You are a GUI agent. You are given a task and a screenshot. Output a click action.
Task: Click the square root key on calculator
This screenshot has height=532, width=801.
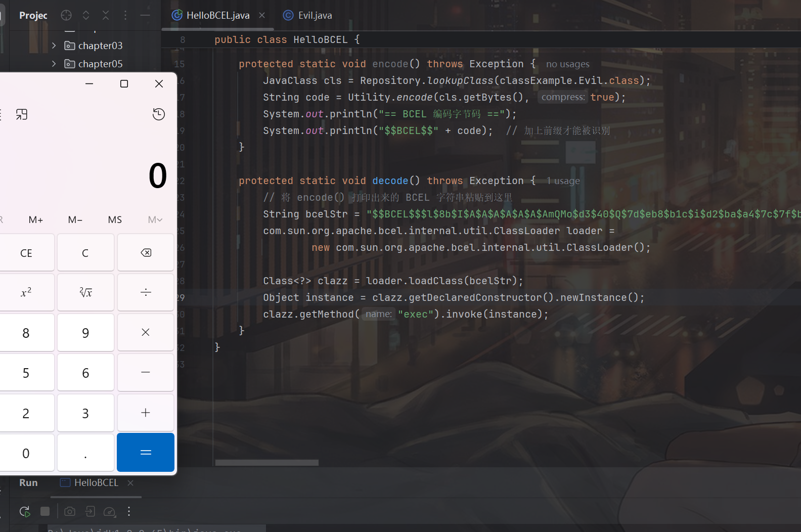(x=85, y=292)
